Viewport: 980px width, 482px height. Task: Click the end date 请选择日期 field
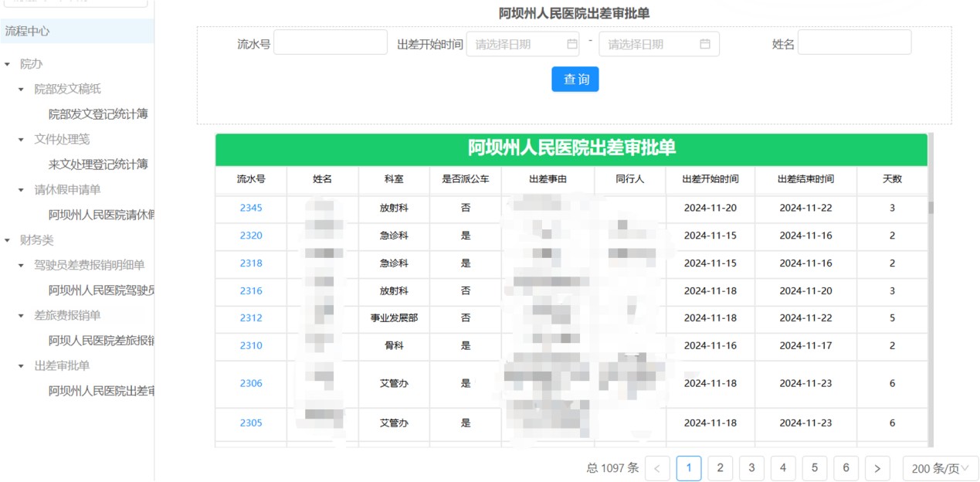(659, 44)
